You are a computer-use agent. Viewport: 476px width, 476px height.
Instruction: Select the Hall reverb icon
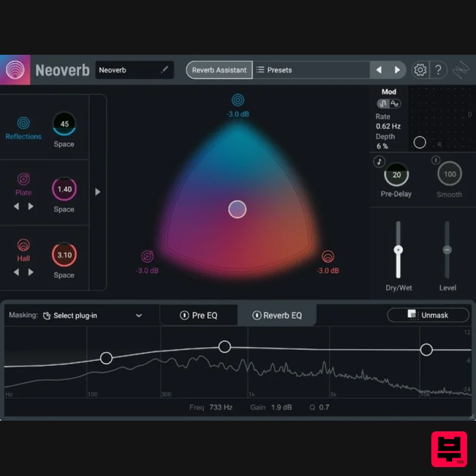23,245
